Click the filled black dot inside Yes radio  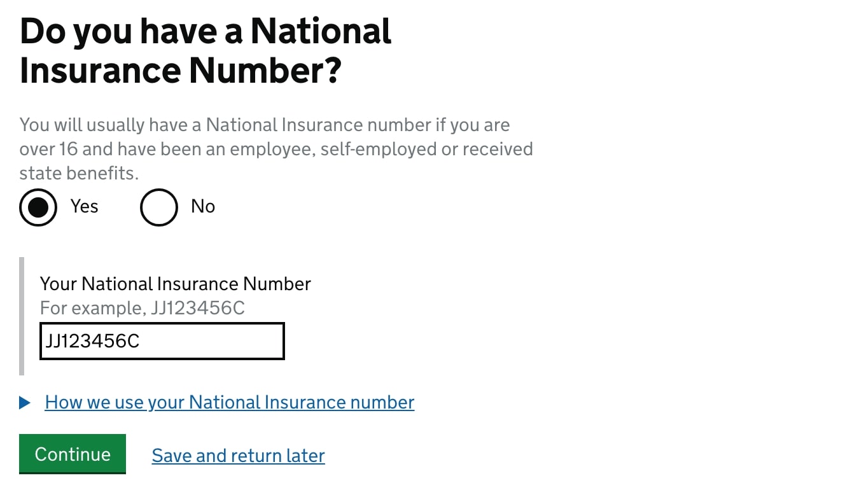tap(38, 207)
